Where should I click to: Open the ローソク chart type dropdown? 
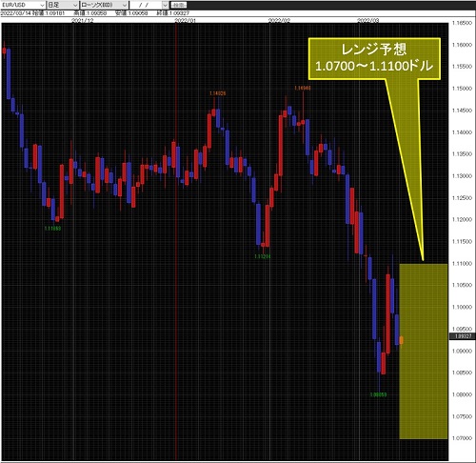click(104, 5)
